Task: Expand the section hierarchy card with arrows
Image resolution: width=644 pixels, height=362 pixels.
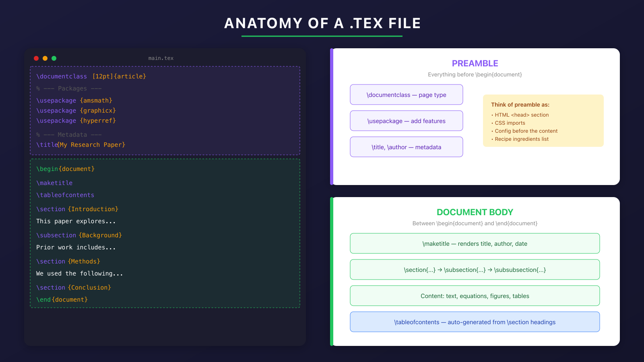Action: 475,269
